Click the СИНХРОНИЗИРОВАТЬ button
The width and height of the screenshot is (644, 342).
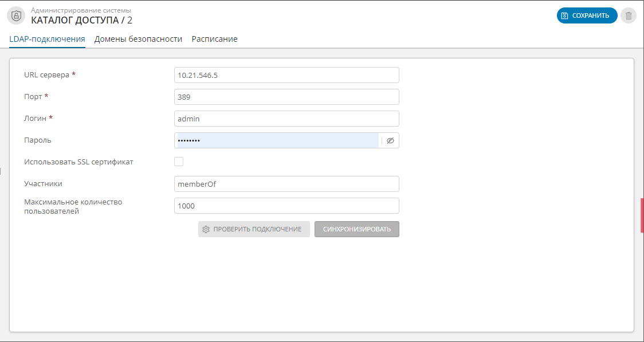pos(356,229)
